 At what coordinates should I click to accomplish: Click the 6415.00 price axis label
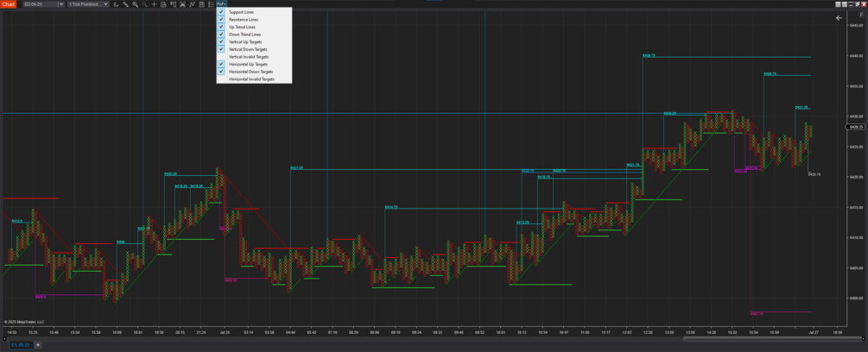[x=856, y=207]
